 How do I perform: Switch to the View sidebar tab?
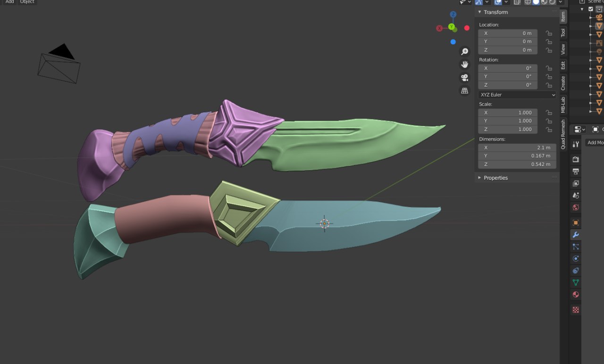(x=563, y=49)
